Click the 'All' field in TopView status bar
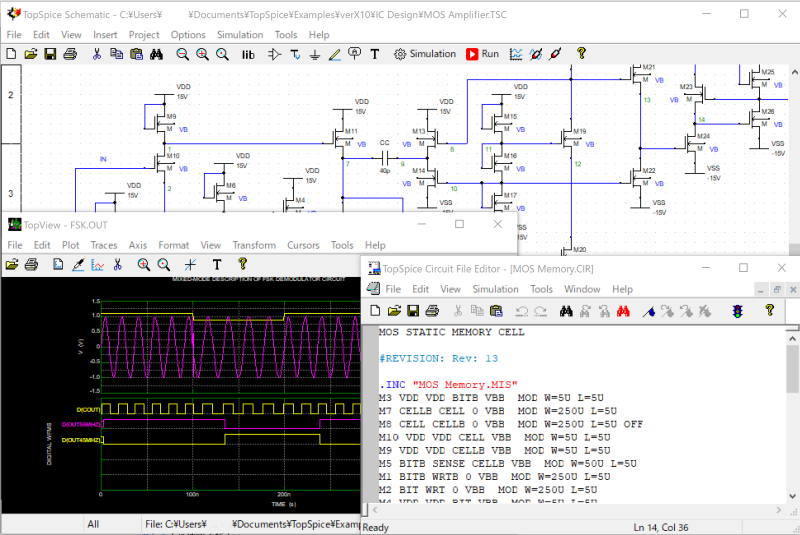The image size is (800, 535). coord(93,524)
